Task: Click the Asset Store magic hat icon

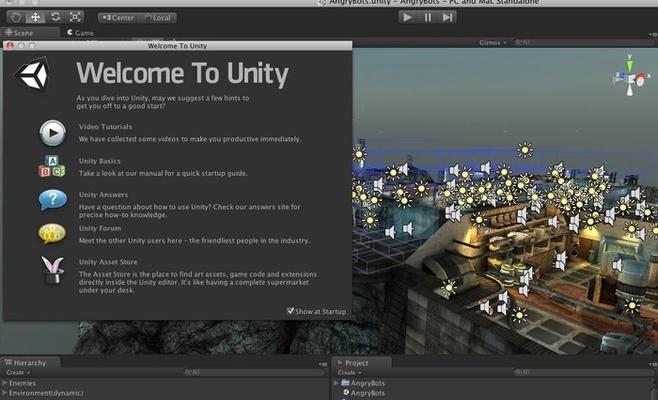Action: pos(52,271)
